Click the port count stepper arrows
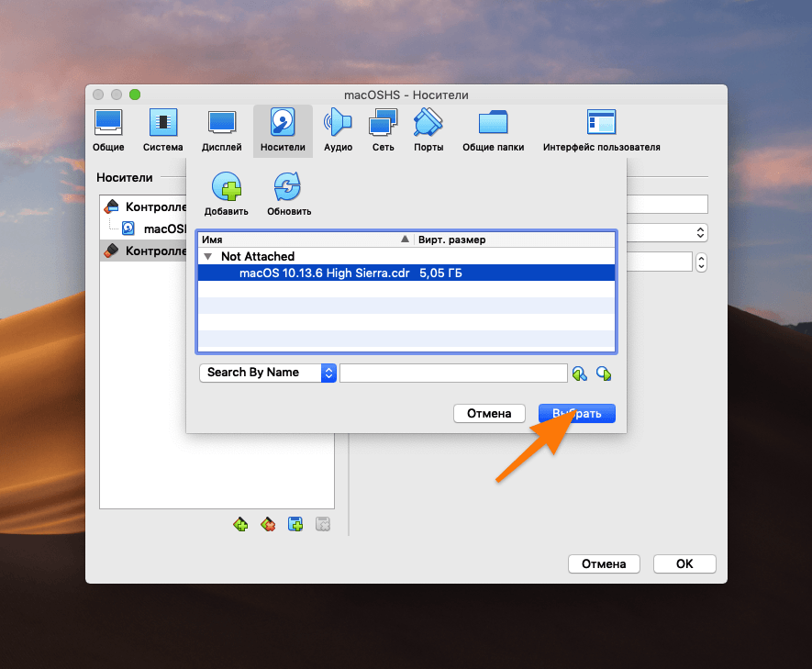The height and width of the screenshot is (669, 812). 701,262
